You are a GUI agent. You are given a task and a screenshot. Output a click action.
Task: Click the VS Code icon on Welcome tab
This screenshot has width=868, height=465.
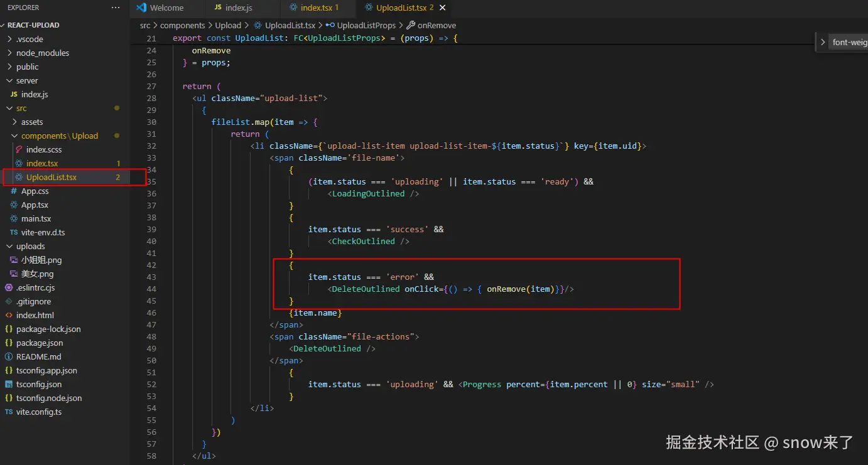141,8
